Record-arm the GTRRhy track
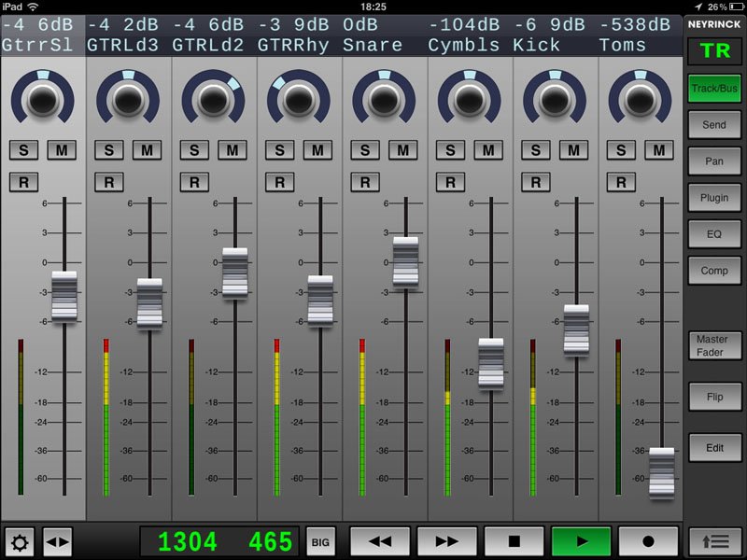Screen dimensions: 747x560 point(279,182)
